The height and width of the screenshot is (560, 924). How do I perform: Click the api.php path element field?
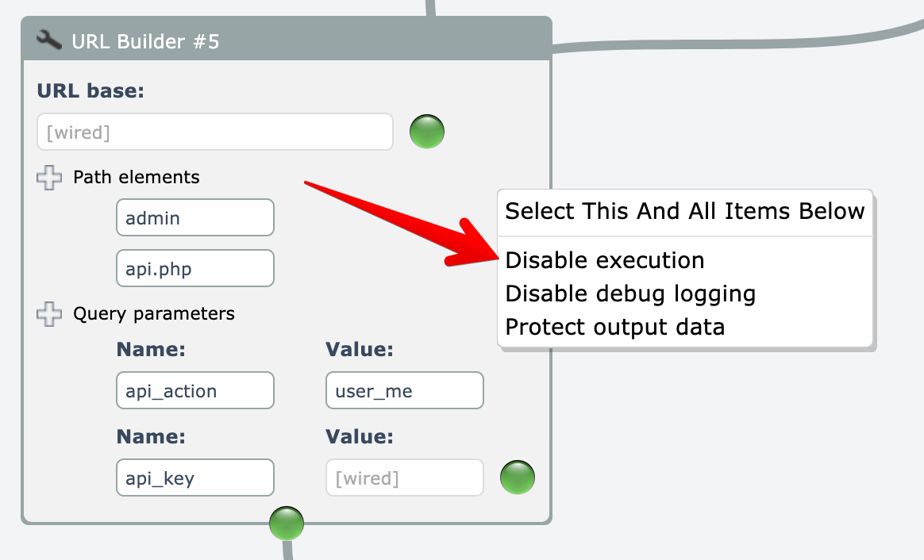tap(194, 269)
